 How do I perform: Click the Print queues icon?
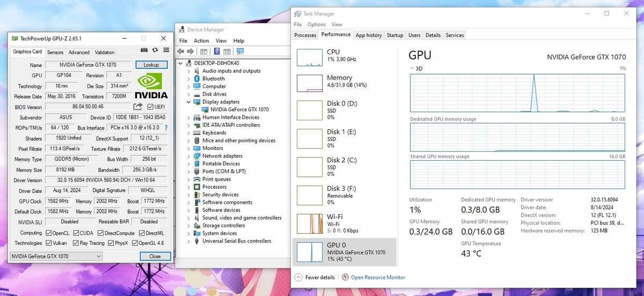[x=197, y=179]
